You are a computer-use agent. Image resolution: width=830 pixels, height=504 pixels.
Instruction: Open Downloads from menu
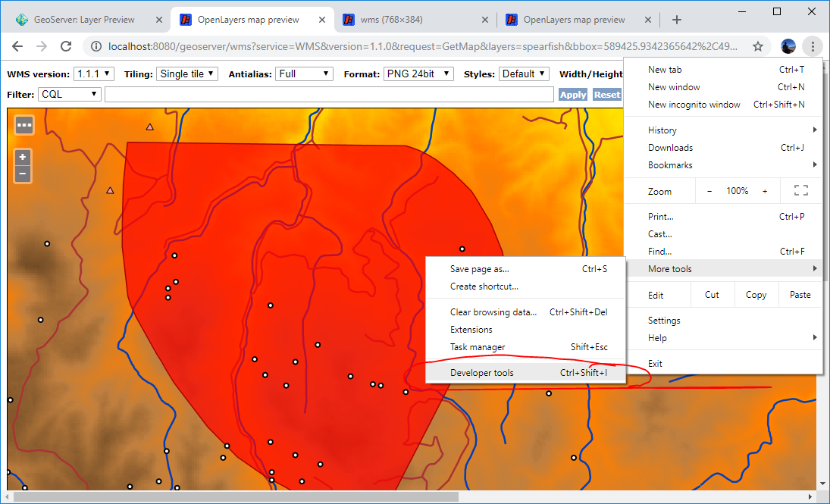pos(723,147)
